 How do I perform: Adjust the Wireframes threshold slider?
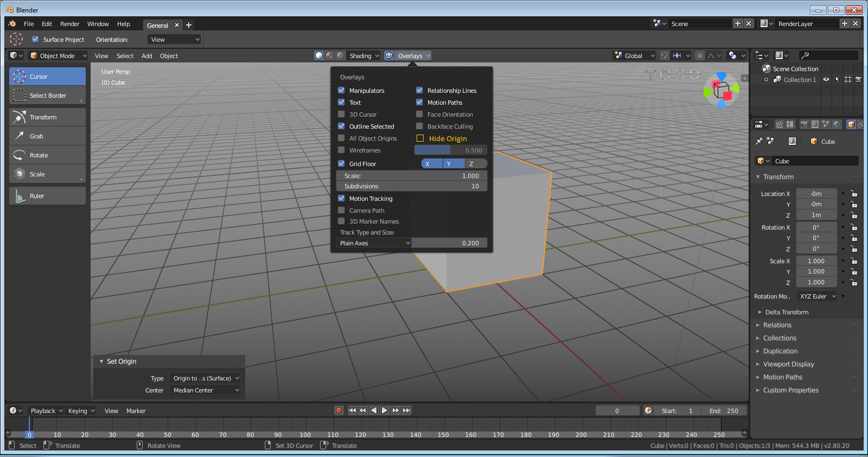coord(451,150)
